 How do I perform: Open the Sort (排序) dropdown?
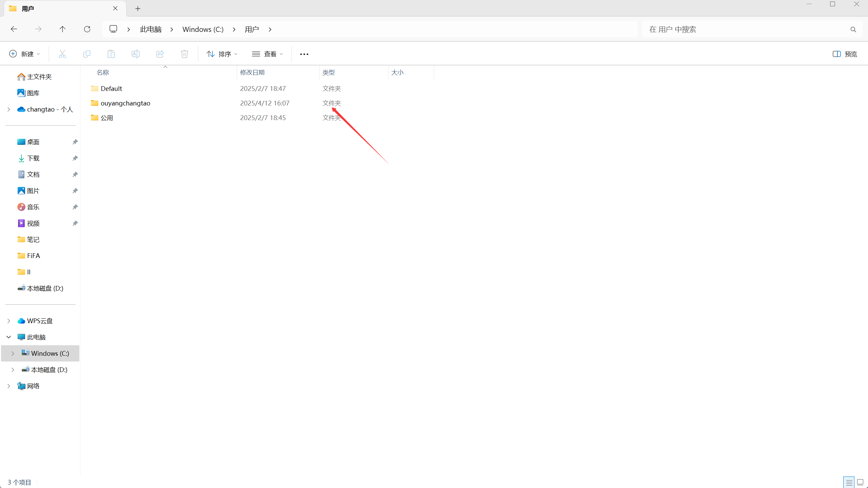tap(222, 54)
